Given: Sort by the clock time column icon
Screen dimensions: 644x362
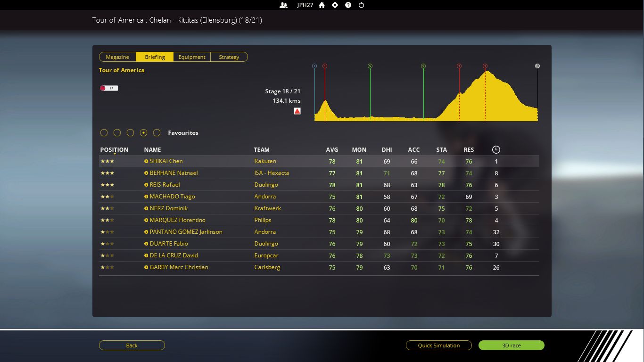Looking at the screenshot, I should [x=496, y=150].
